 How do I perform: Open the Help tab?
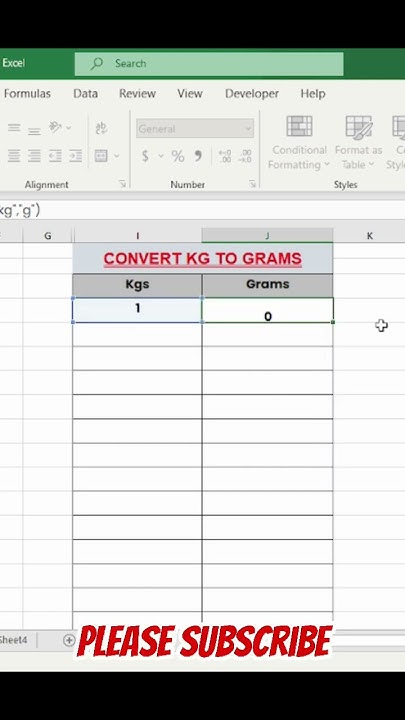(x=313, y=94)
